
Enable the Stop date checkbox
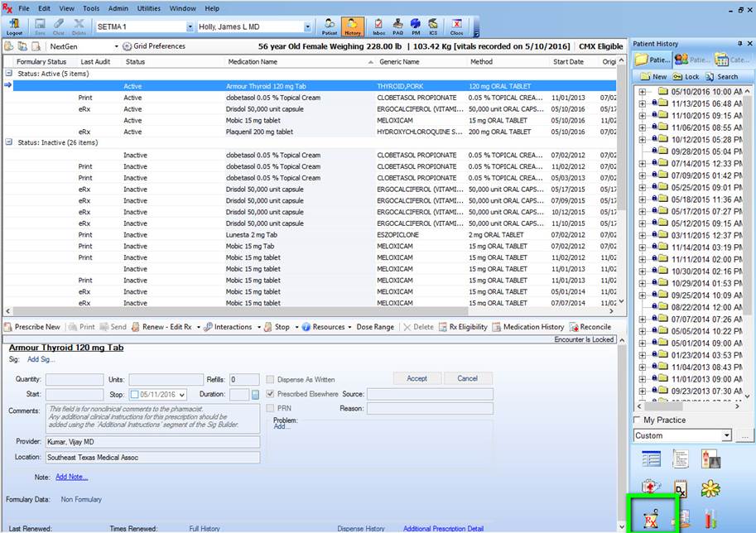[x=134, y=395]
